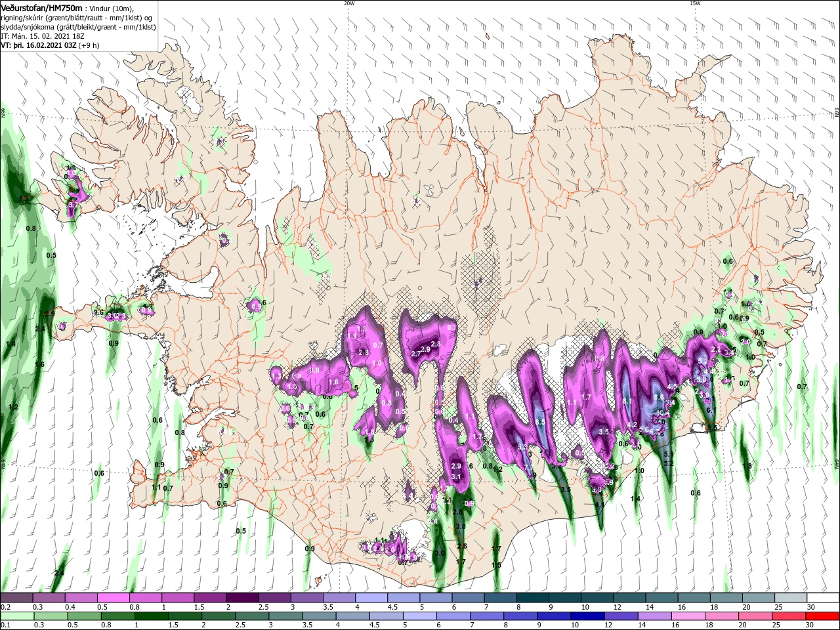Click the 5.1 precipitation value on map
840x630 pixels.
click(669, 454)
